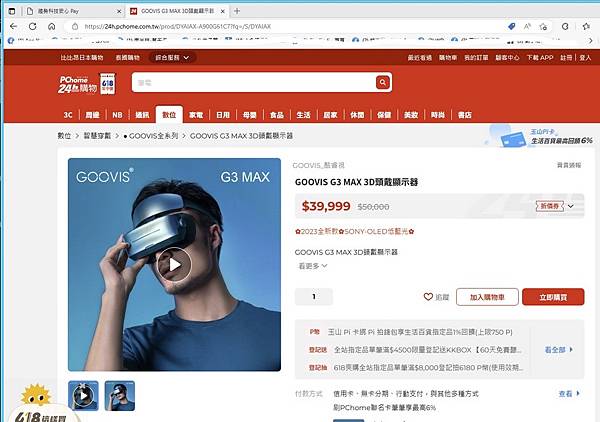
Task: Click the report link at product top right
Action: coord(569,165)
